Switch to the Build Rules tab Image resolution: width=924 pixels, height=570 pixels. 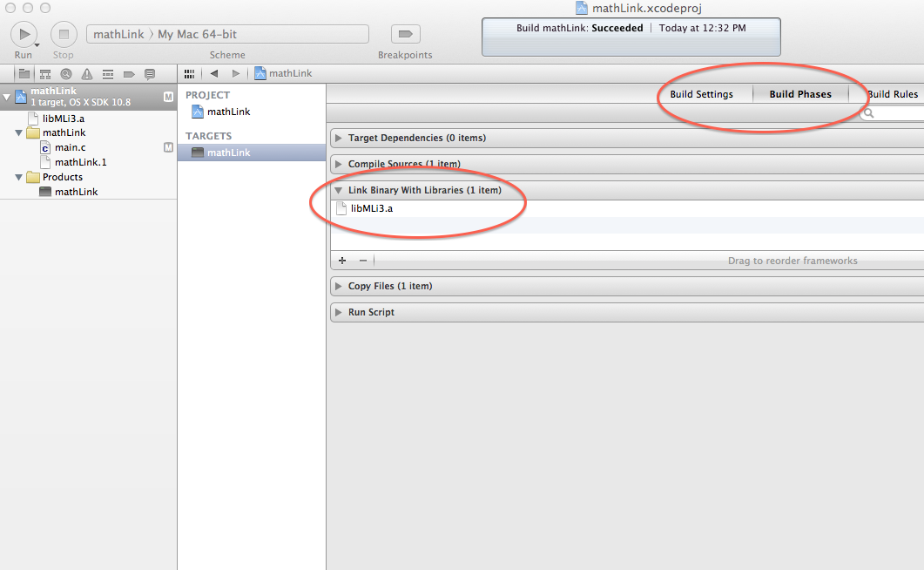(892, 94)
